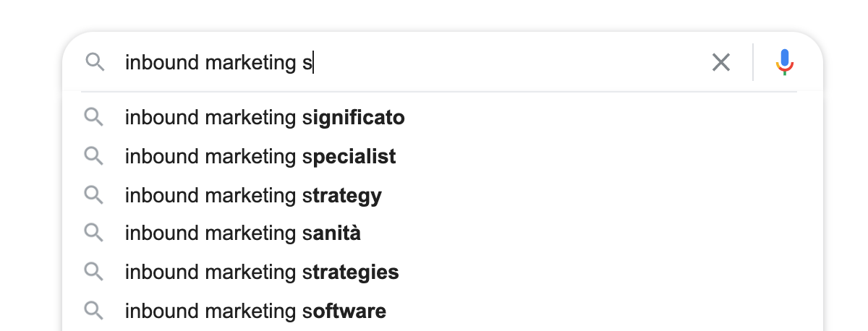Click the magnifier icon beside the 'significato' suggestion
Viewport: 868px width, 331px height.
click(x=93, y=116)
